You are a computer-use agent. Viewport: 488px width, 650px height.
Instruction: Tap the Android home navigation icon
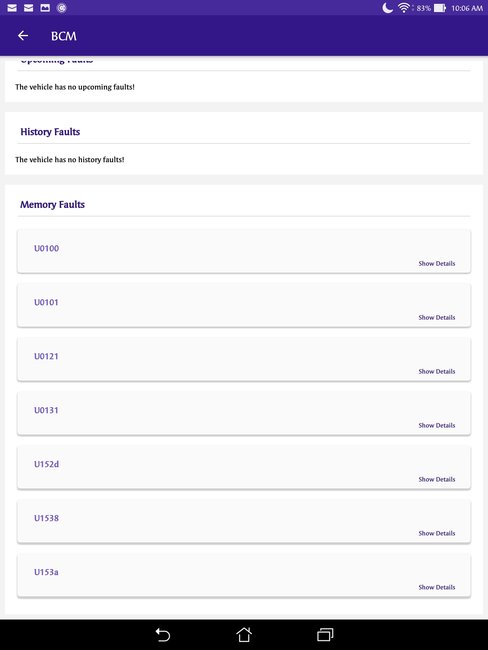pos(244,634)
